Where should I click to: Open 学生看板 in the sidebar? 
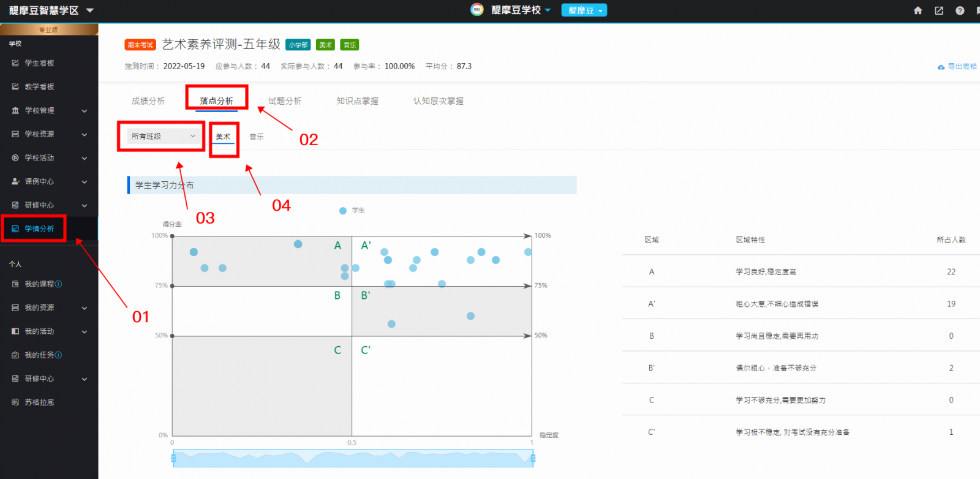click(39, 63)
